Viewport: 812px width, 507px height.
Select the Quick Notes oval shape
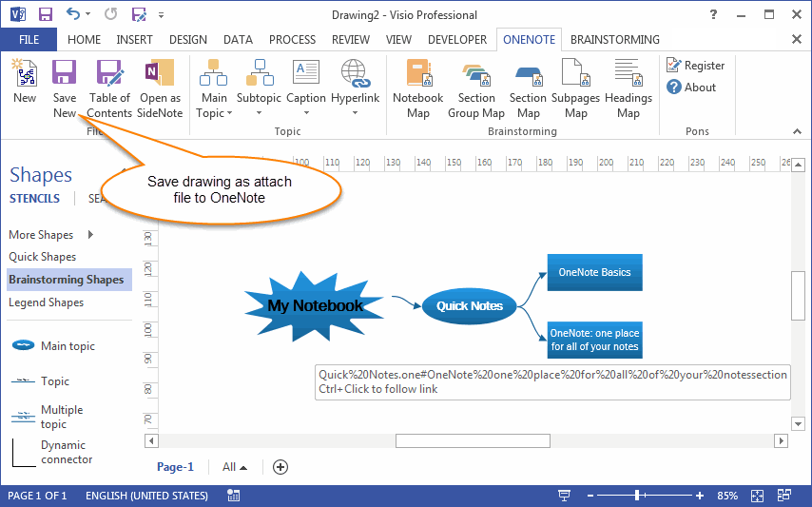point(469,306)
